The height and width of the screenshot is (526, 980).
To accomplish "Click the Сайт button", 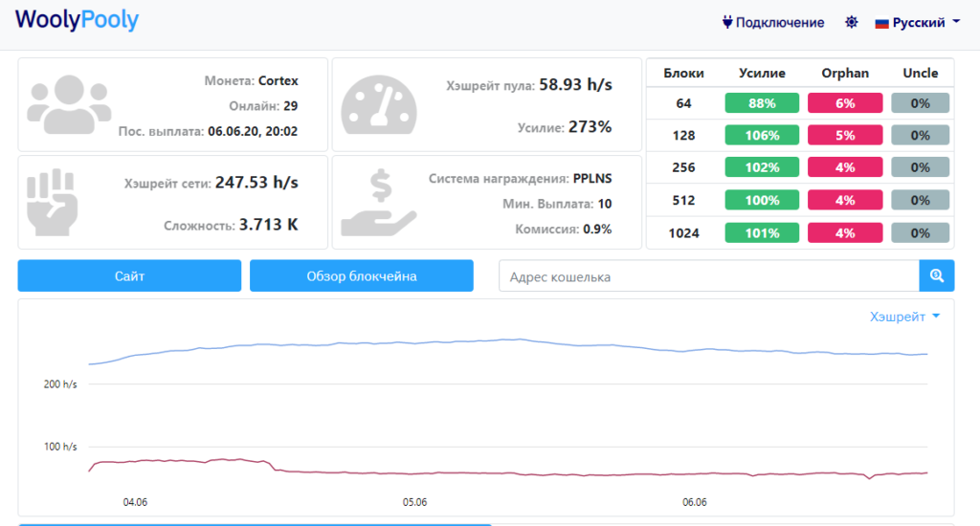I will pos(129,275).
